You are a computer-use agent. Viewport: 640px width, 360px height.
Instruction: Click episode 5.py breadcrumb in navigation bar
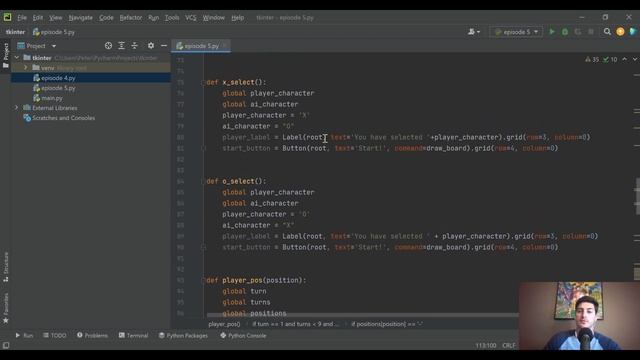click(x=53, y=32)
